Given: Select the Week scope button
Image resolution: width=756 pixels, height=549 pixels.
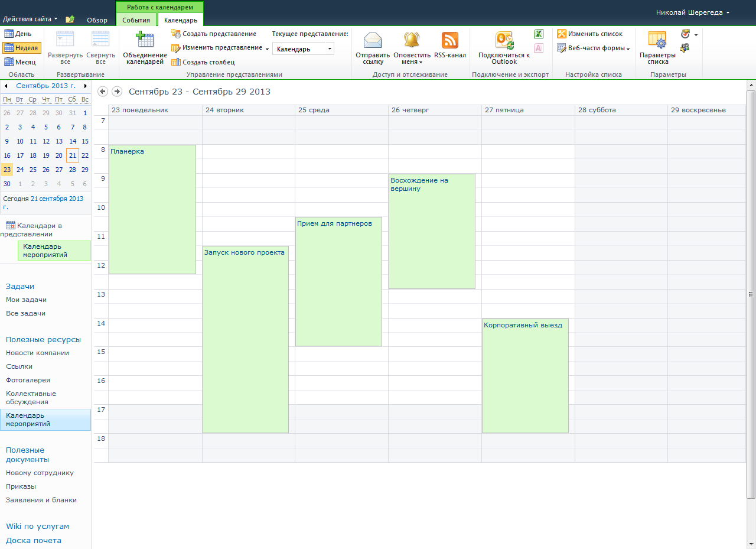Looking at the screenshot, I should tap(21, 48).
